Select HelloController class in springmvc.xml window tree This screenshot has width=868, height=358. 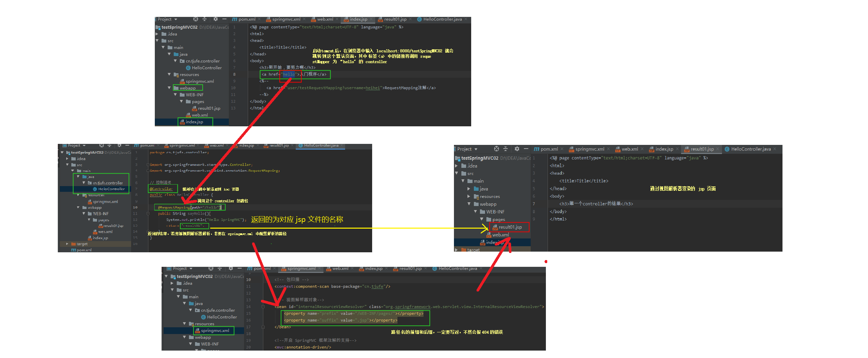tap(219, 317)
